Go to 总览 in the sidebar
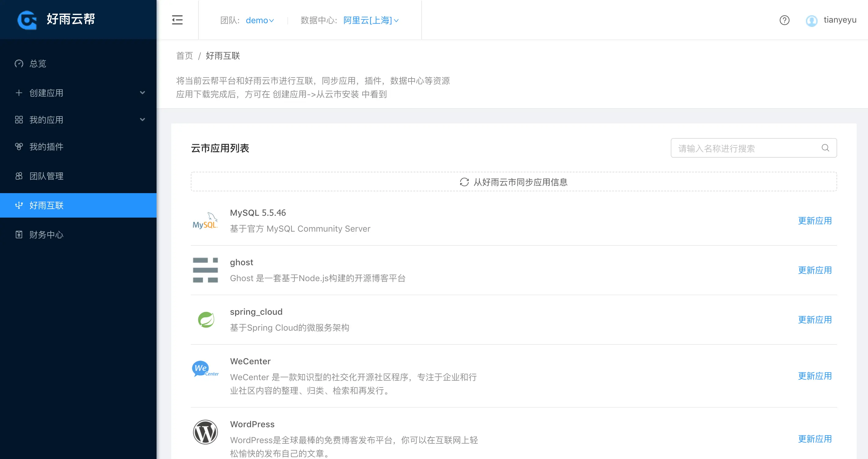The image size is (868, 459). click(38, 63)
